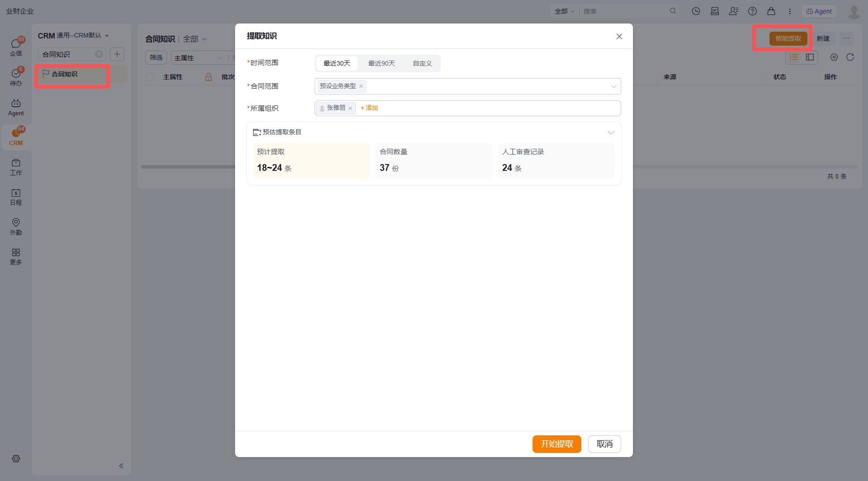The width and height of the screenshot is (868, 481).
Task: Clear the 合同知识 search box
Action: pos(99,54)
